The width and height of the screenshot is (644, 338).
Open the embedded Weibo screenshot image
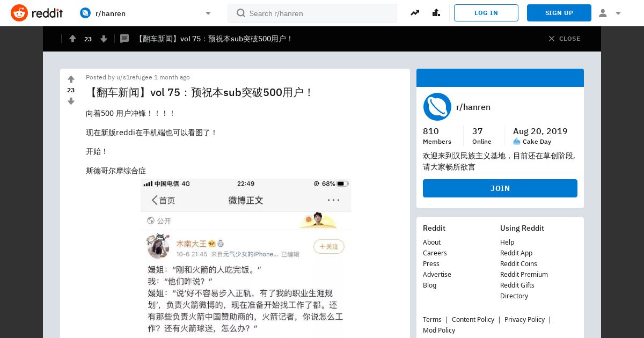(x=246, y=258)
